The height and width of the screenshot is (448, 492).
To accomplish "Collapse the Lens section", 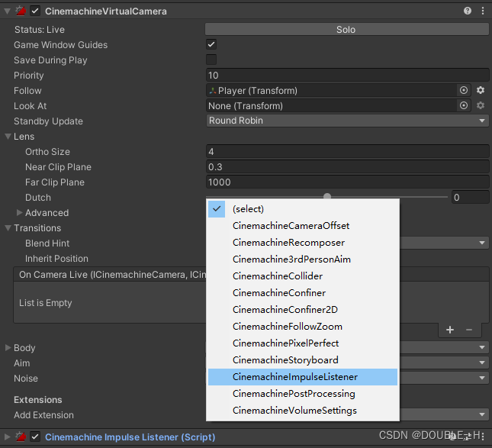I will point(8,137).
